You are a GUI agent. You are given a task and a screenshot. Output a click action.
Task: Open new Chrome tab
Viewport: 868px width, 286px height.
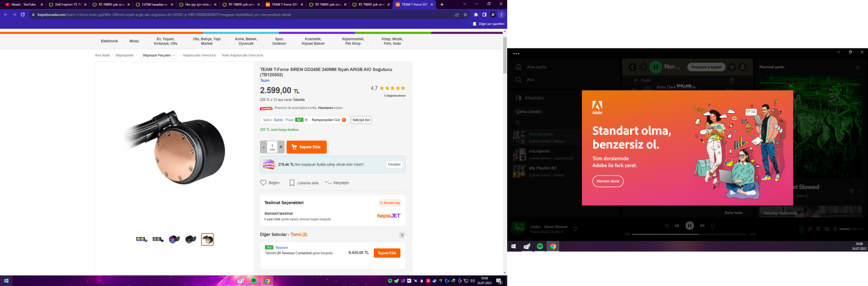click(x=442, y=5)
